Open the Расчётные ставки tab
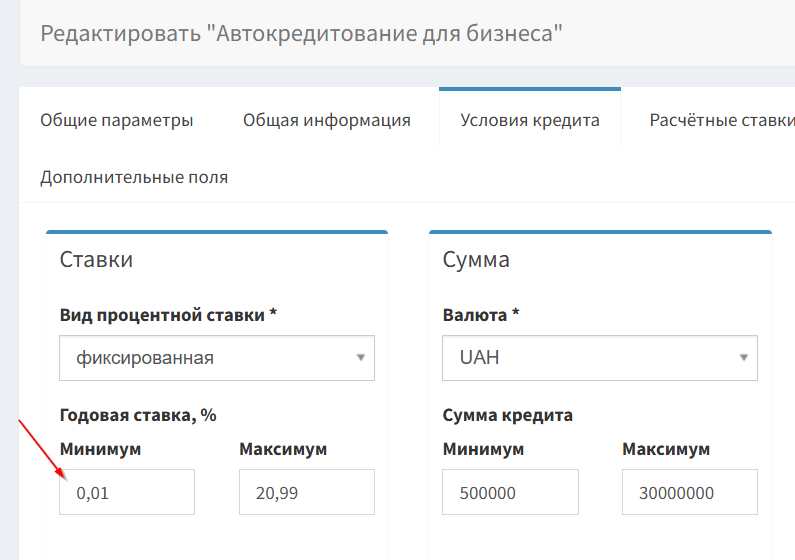795x560 pixels. (722, 120)
